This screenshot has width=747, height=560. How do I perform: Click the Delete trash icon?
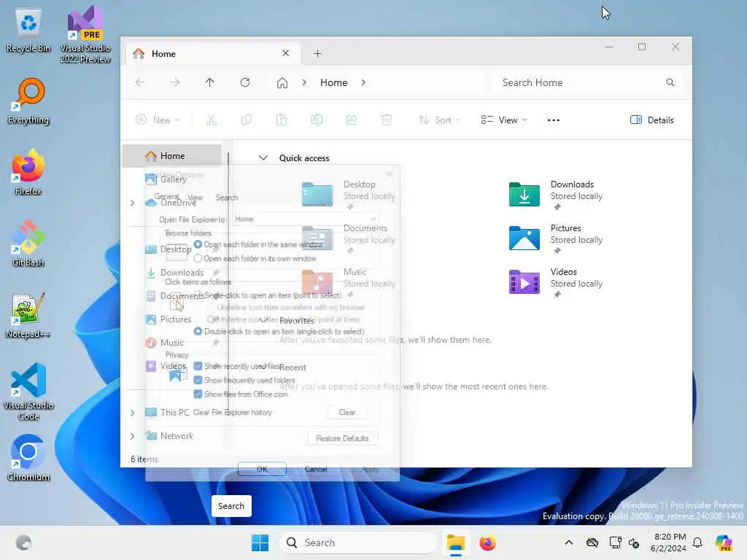coord(387,120)
